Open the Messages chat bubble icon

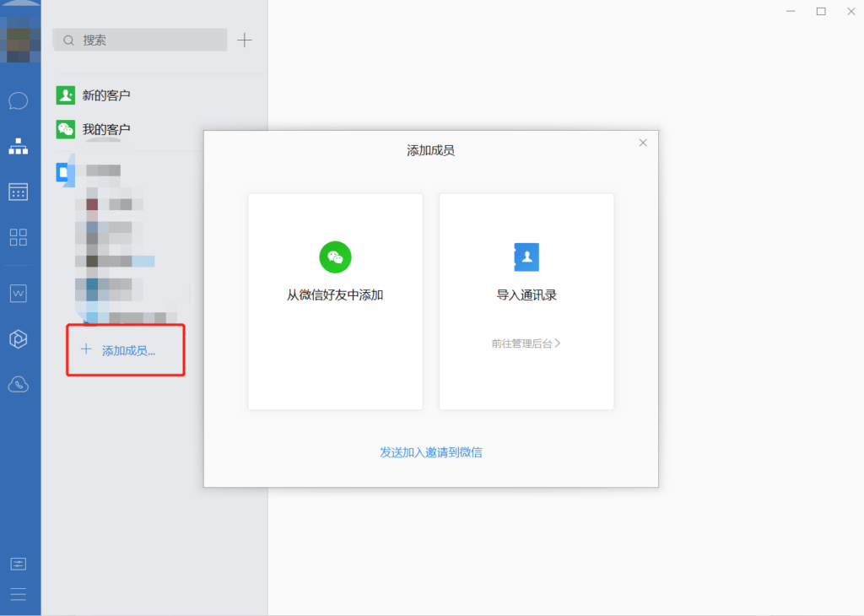19,101
